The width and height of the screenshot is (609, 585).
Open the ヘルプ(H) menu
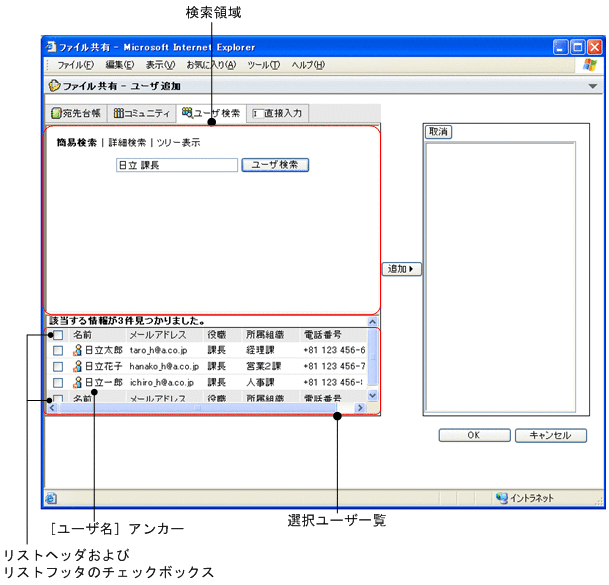(308, 65)
